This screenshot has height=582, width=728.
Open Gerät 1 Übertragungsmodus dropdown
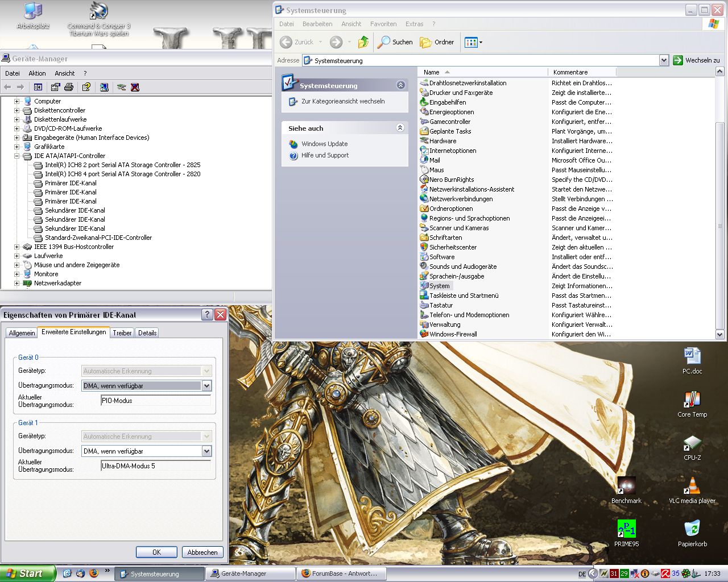pos(206,451)
